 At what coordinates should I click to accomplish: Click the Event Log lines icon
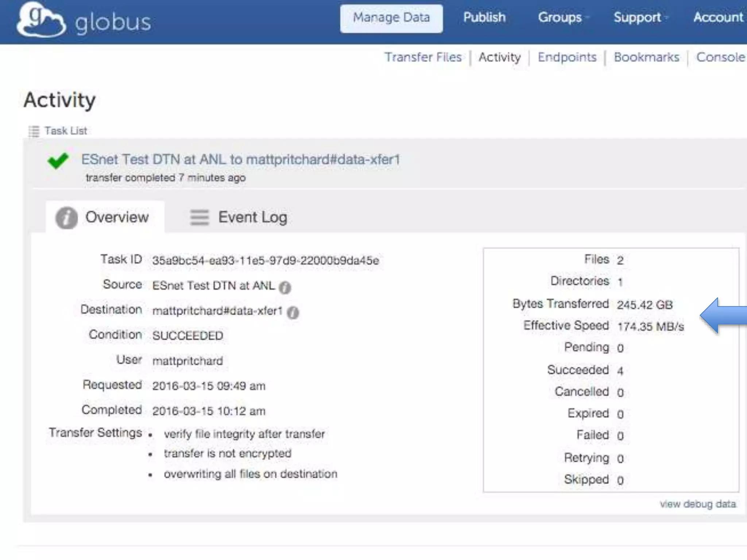click(x=200, y=218)
